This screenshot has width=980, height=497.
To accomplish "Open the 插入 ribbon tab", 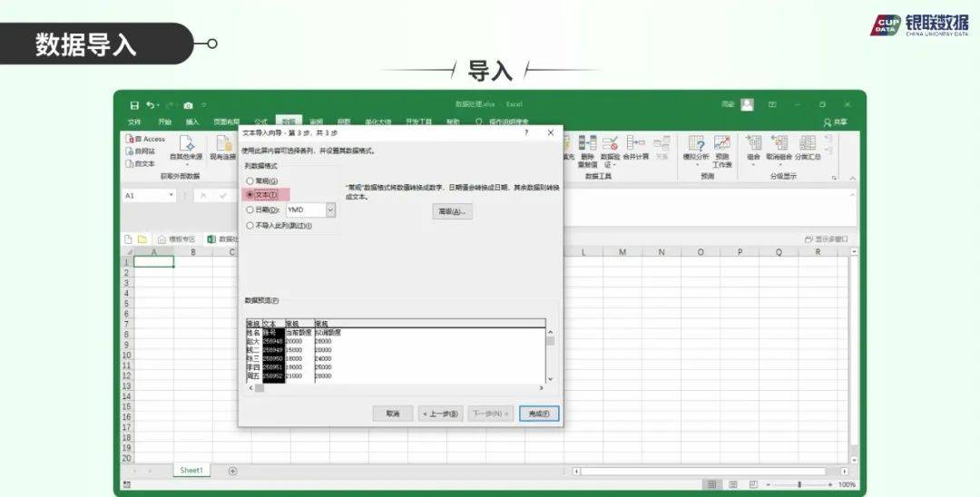I will (x=191, y=122).
